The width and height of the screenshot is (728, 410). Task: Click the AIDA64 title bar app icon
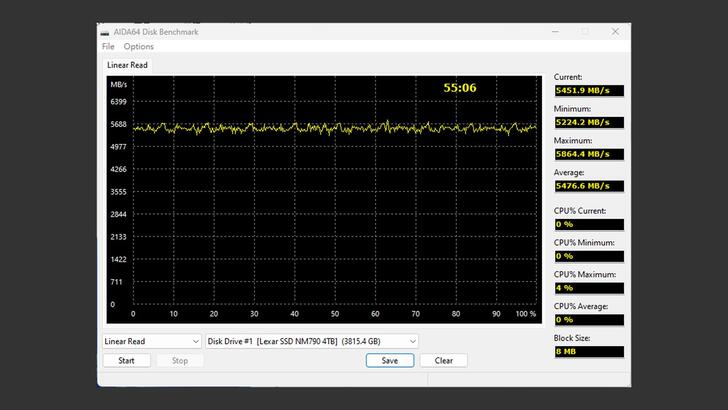tap(106, 32)
